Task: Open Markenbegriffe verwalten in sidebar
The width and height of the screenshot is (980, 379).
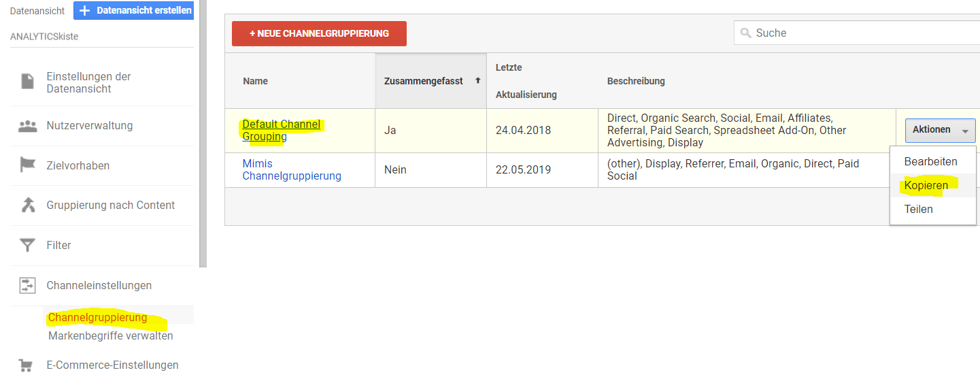Action: click(x=110, y=336)
